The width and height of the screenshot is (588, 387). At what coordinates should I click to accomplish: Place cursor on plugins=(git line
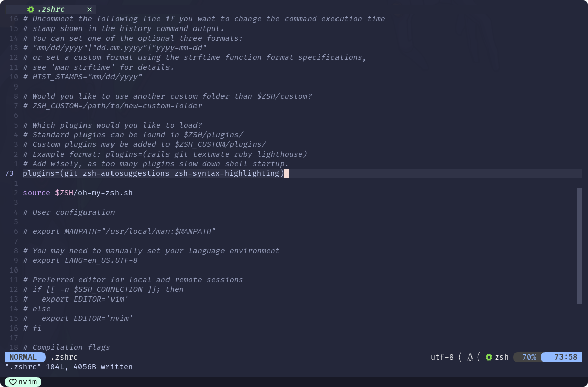pos(154,173)
